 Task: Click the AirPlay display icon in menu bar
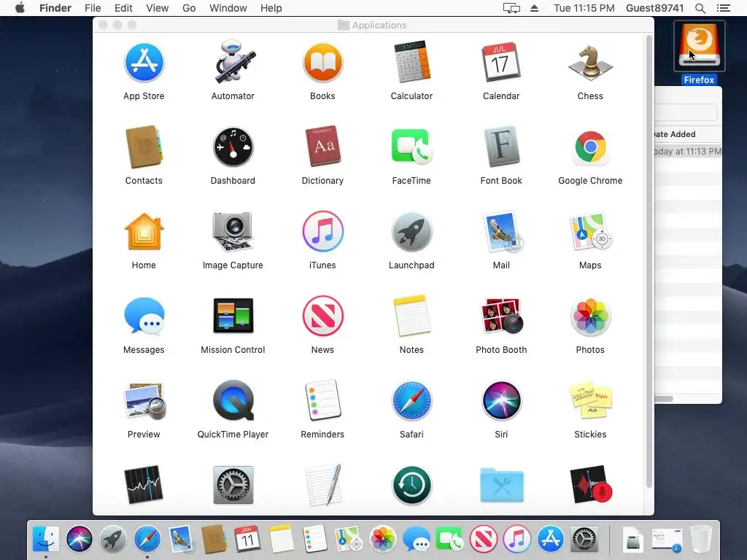[511, 8]
